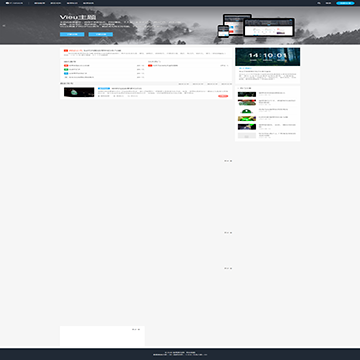
Task: Click the blue rank badge of third list entry
Action: [66, 73]
